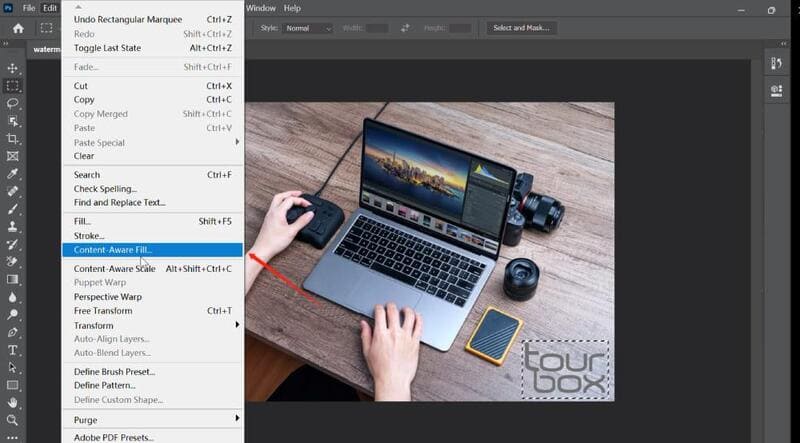The width and height of the screenshot is (800, 443).
Task: Click the Select and Mask button
Action: pos(521,28)
